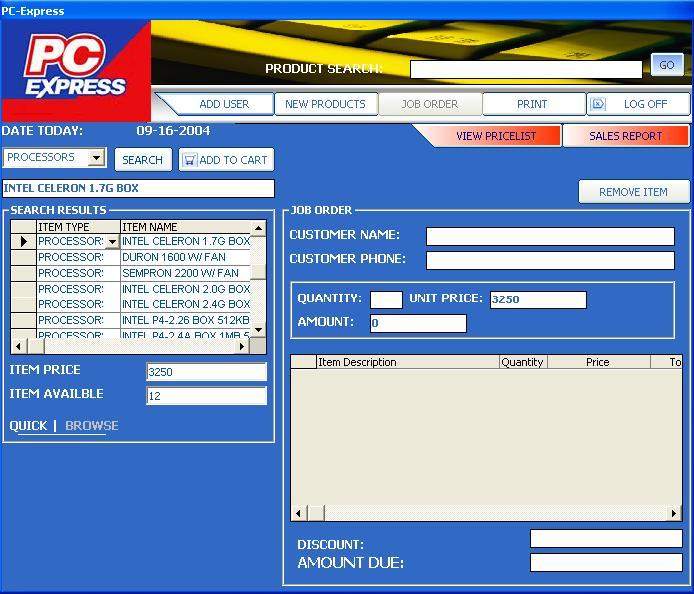
Task: Click the Remove Item button
Action: point(633,192)
